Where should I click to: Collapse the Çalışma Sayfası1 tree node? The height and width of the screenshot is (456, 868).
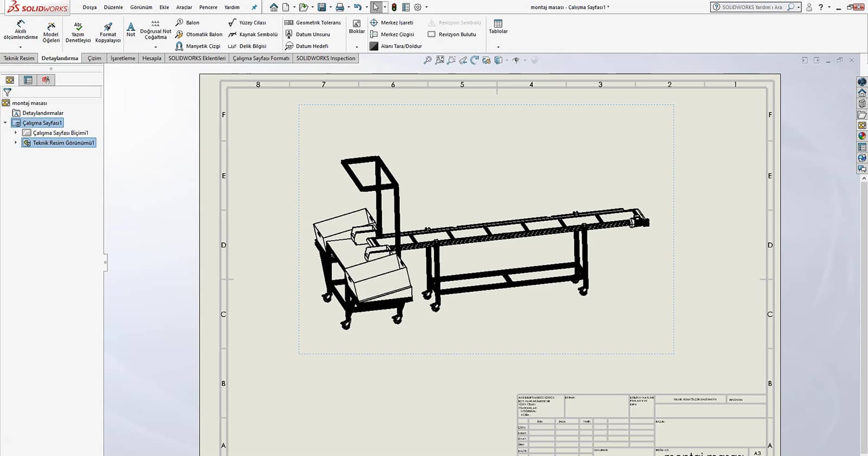[5, 123]
